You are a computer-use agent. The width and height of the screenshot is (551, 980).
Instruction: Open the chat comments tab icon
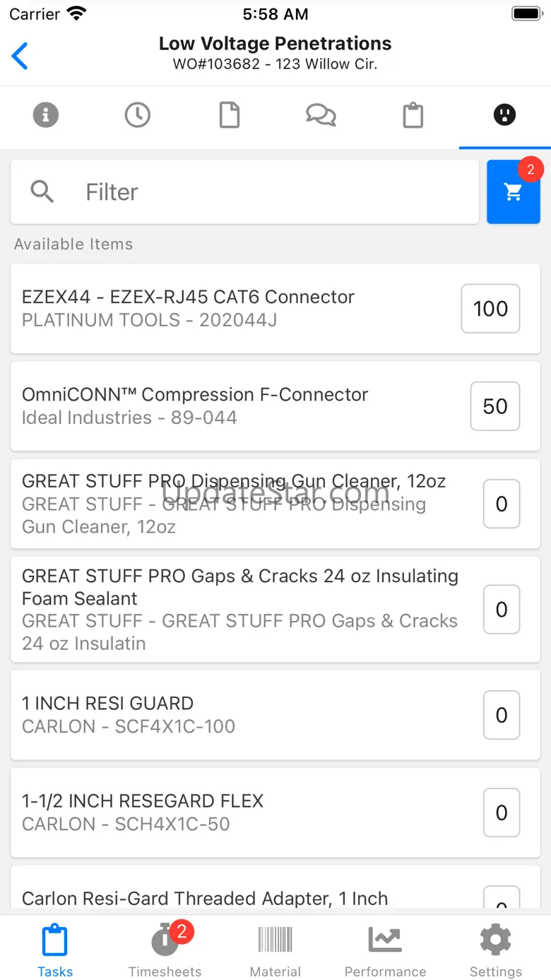(x=321, y=115)
